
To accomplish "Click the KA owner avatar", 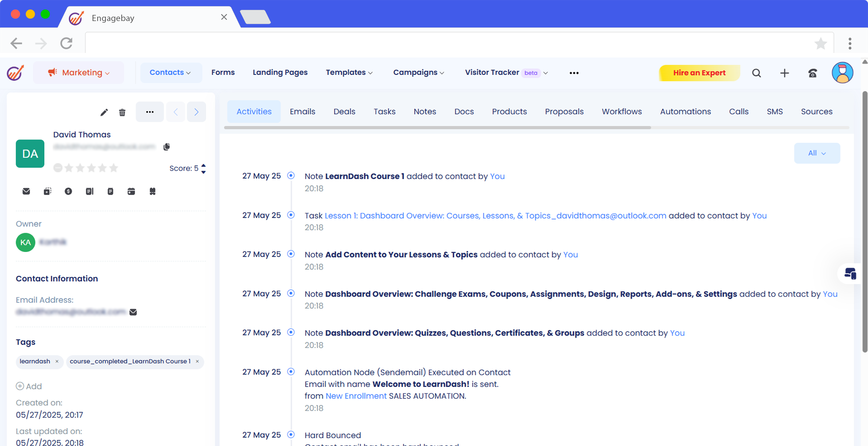I will tap(25, 242).
